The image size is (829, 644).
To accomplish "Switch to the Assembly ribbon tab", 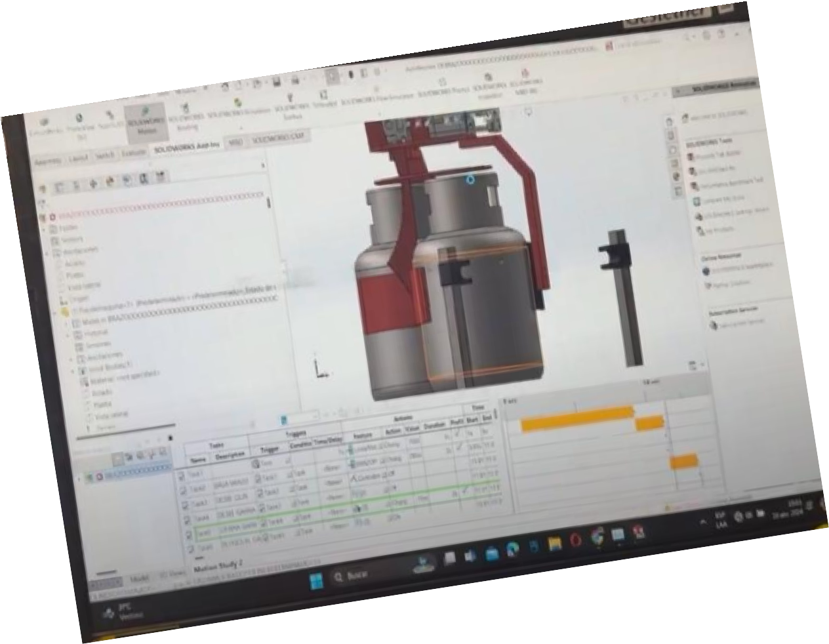I will [x=48, y=161].
